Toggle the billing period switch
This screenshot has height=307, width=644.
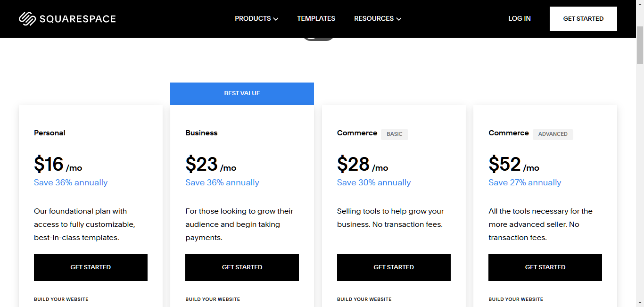tap(318, 39)
